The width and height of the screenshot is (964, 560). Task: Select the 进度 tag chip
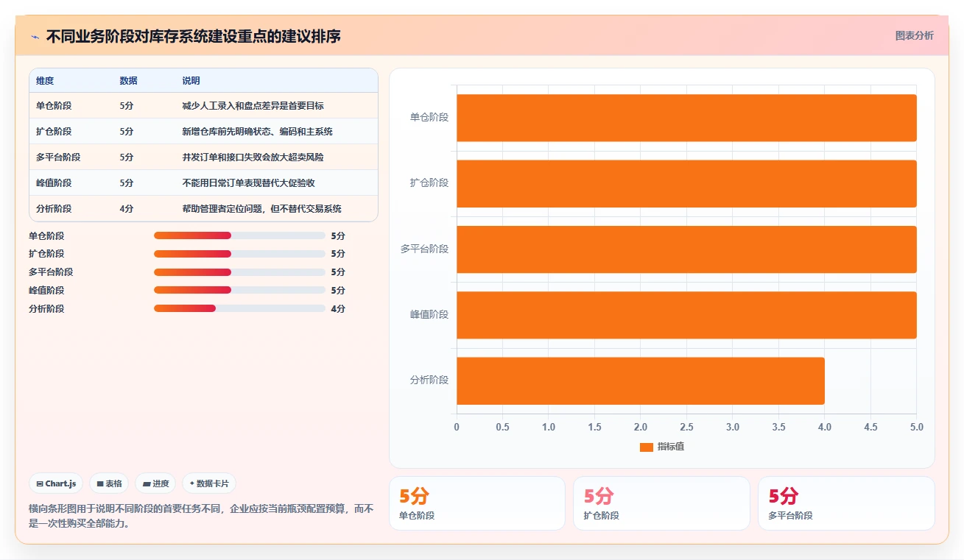tap(155, 483)
